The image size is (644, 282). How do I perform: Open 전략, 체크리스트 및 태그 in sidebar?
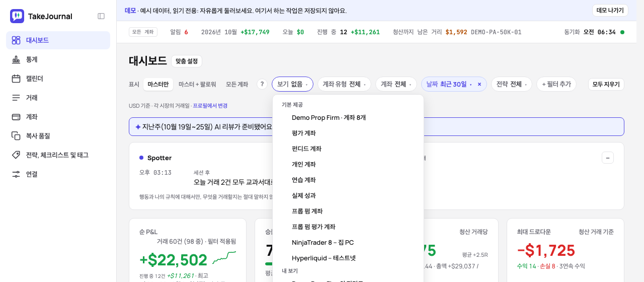pos(58,155)
